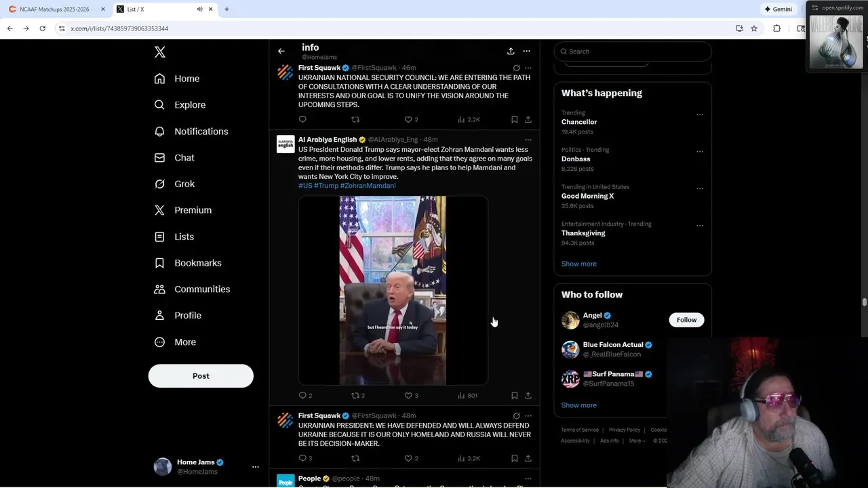Open the Thanksgiving trending topic
The width and height of the screenshot is (868, 488).
click(x=583, y=233)
